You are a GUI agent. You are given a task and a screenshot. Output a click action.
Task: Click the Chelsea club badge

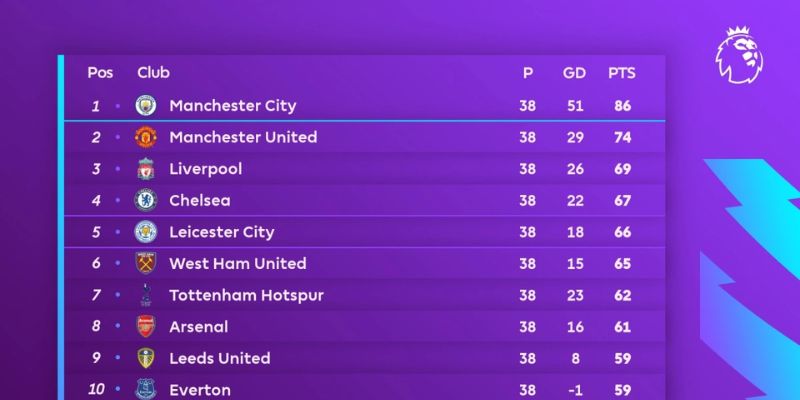pyautogui.click(x=146, y=200)
